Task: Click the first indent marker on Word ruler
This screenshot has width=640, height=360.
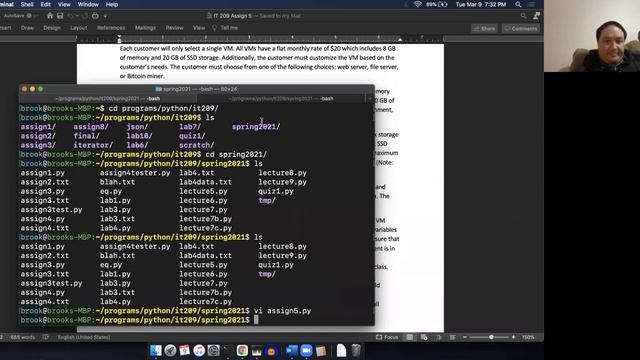Action: click(119, 39)
